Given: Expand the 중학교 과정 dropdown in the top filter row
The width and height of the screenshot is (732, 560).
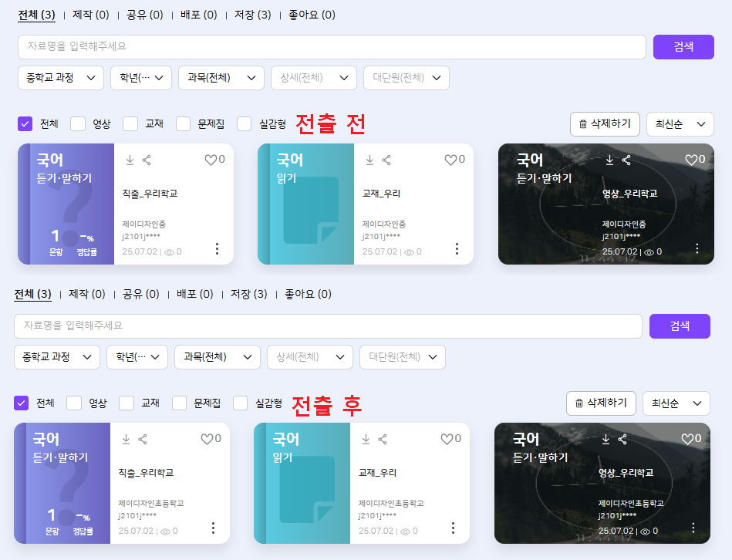Looking at the screenshot, I should (60, 77).
